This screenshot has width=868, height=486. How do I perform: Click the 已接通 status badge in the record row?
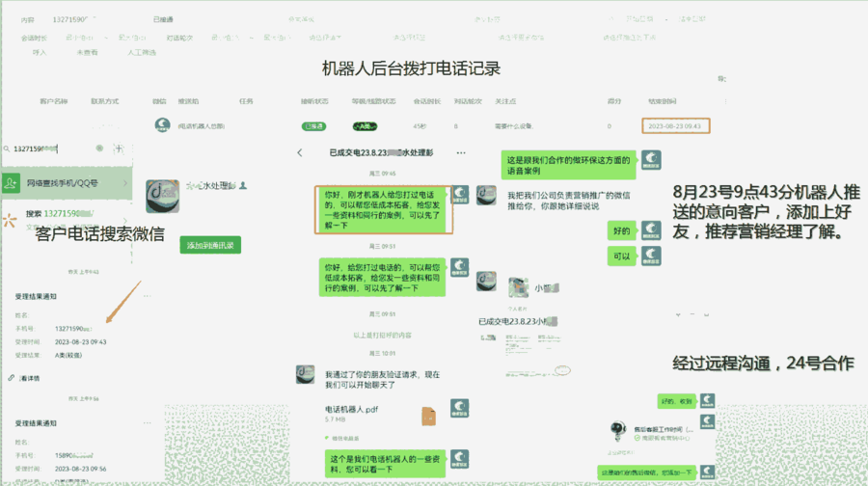313,126
